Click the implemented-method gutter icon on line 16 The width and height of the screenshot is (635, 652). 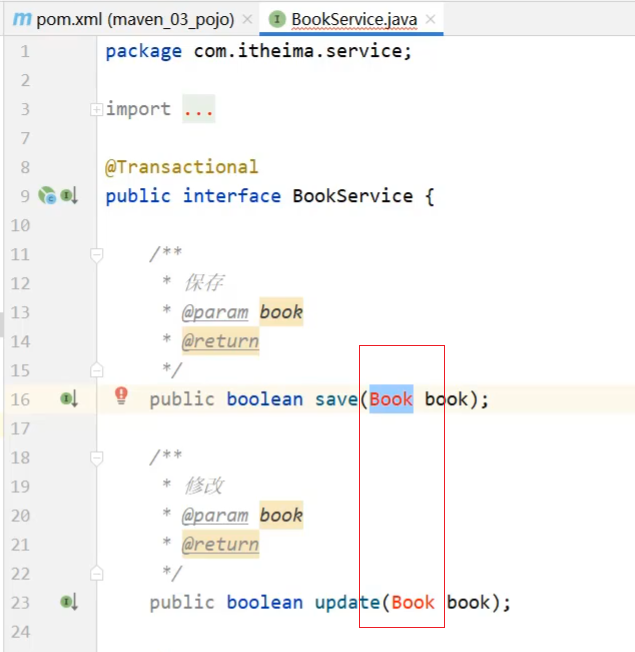coord(68,399)
